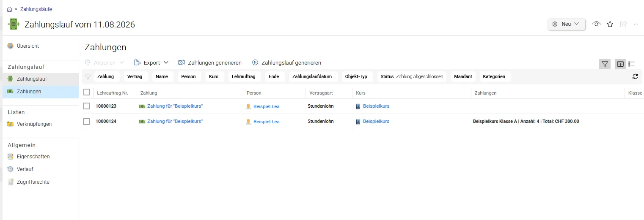Viewport: 644px width, 220px height.
Task: Sort by Vertragsart column header
Action: [321, 93]
